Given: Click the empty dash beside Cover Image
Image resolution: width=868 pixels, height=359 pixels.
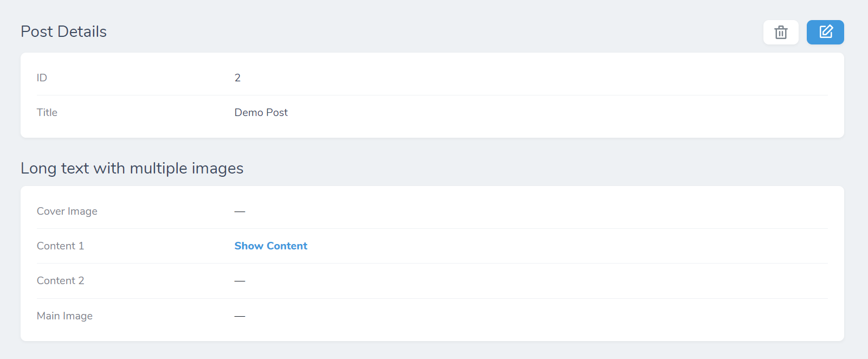Looking at the screenshot, I should click(x=239, y=211).
